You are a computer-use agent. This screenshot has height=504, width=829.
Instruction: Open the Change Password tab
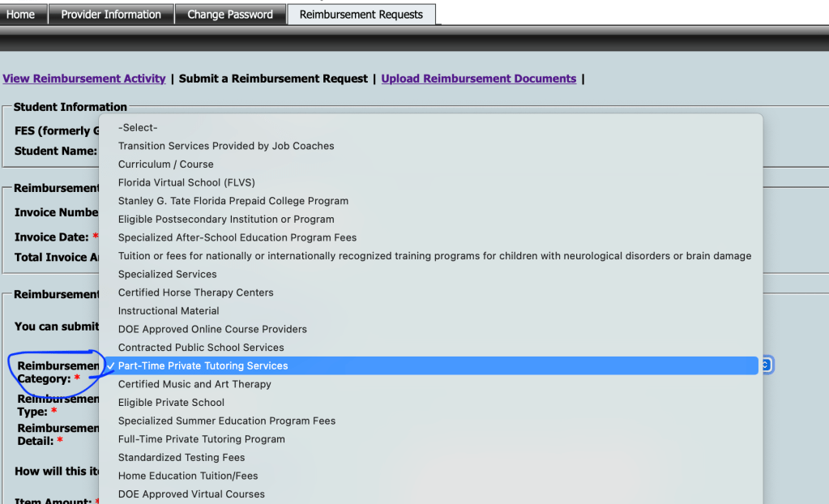[x=230, y=15]
